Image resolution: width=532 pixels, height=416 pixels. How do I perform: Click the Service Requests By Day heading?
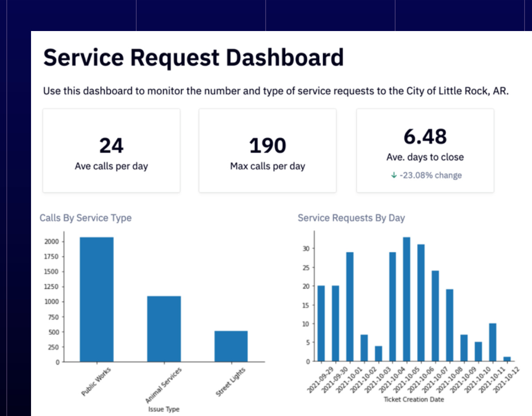pos(351,218)
